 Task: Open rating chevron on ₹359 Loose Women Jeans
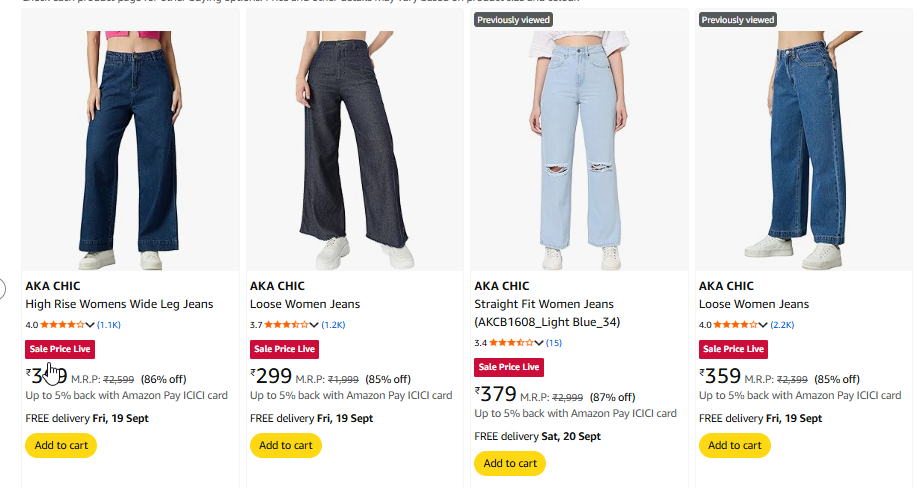763,325
